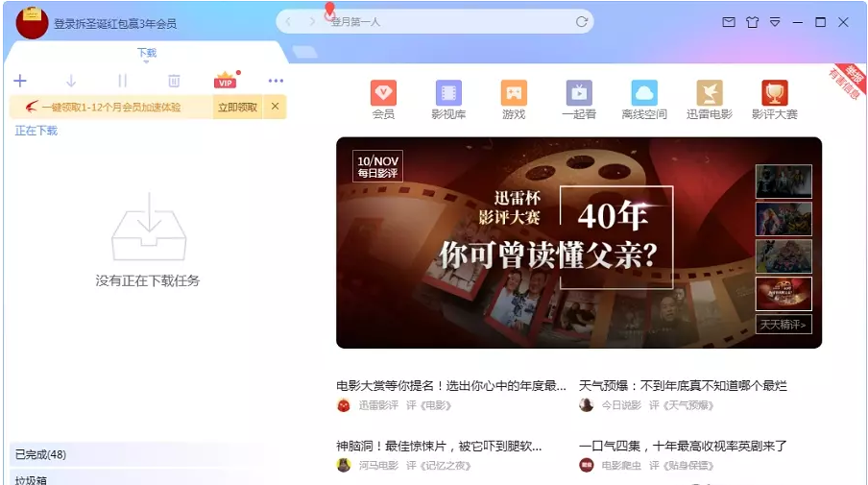Open the login Christmas red packet link
This screenshot has width=868, height=485.
point(115,24)
